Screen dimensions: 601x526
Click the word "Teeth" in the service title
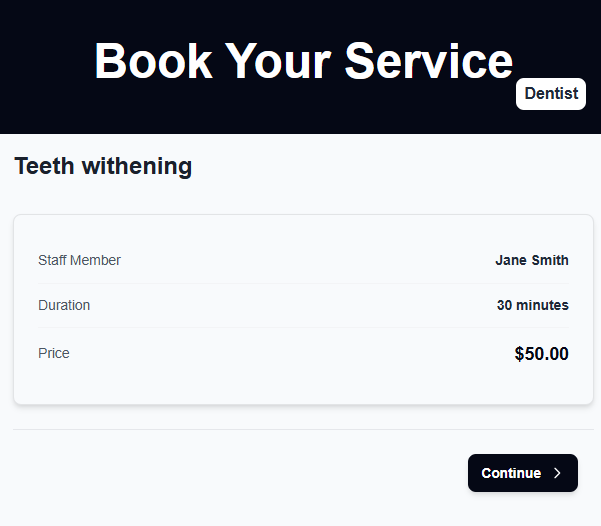coord(44,166)
